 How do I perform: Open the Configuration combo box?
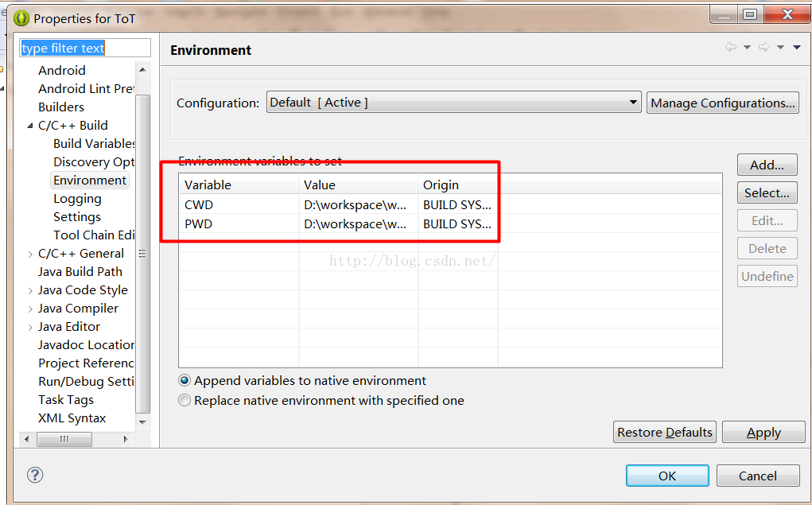(x=453, y=102)
